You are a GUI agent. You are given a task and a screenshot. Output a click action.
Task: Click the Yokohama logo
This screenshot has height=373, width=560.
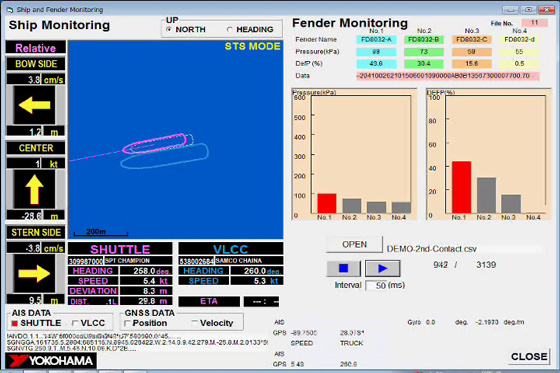point(51,360)
